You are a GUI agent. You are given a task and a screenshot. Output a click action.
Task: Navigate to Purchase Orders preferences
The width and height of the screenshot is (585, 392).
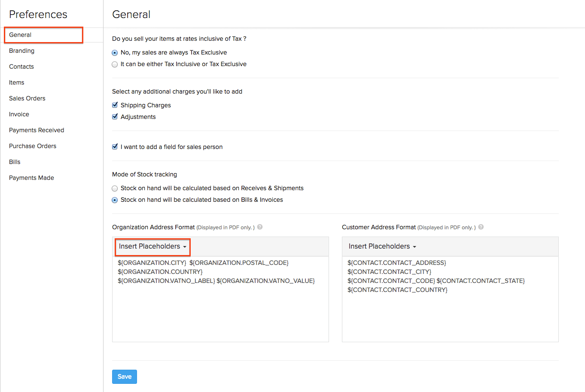point(33,146)
